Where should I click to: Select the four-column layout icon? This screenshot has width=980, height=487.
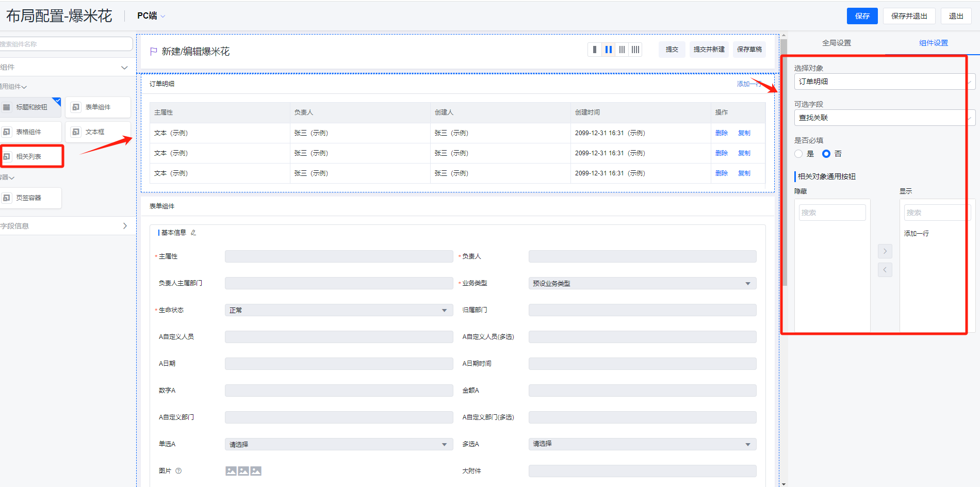[x=635, y=50]
